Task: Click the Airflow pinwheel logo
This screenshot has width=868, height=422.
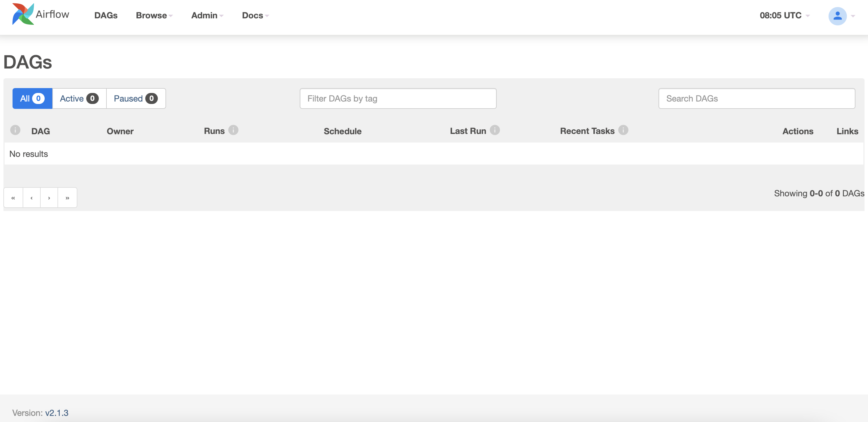Action: (x=23, y=14)
